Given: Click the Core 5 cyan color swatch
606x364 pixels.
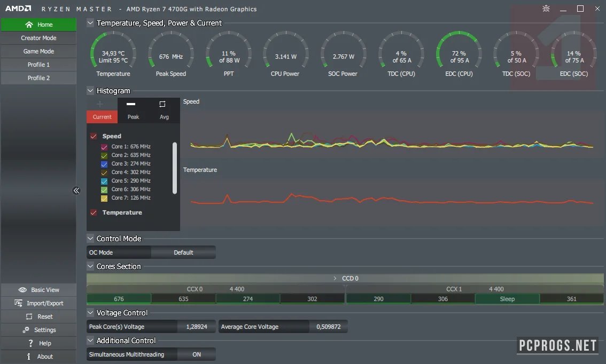Looking at the screenshot, I should [105, 181].
